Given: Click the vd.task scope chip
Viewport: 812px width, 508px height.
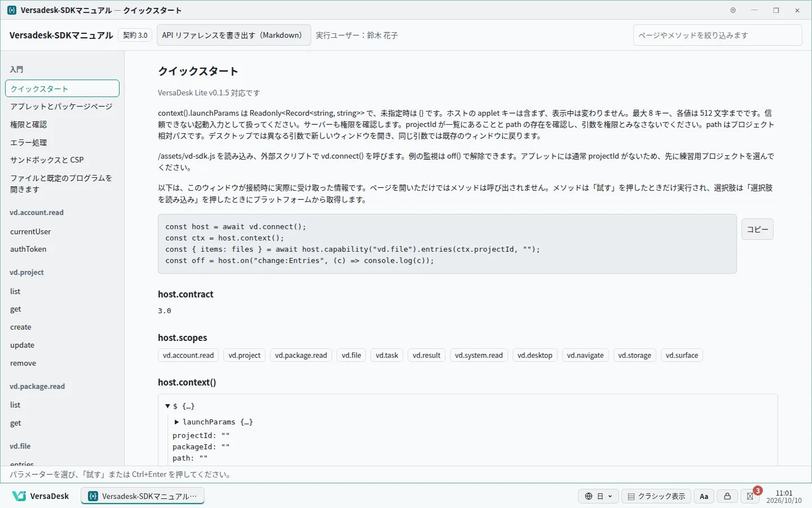Looking at the screenshot, I should [x=387, y=355].
